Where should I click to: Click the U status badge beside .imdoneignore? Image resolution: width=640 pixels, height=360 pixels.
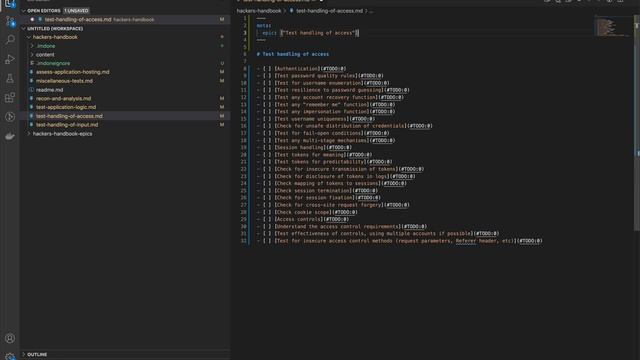point(222,64)
